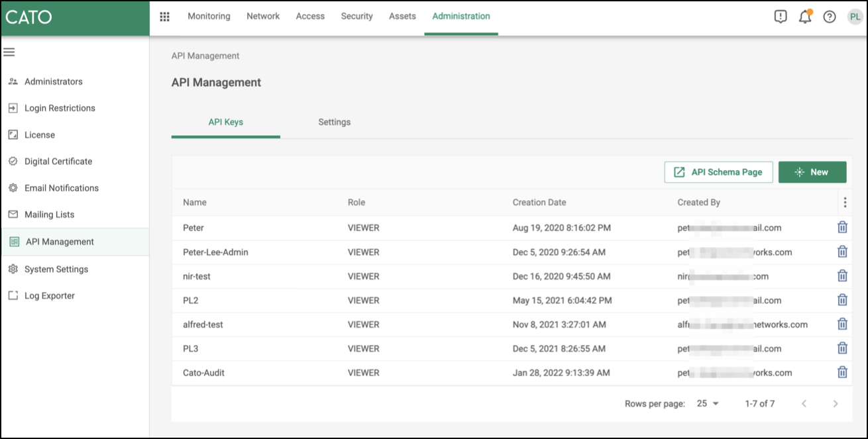Viewport: 868px width, 439px height.
Task: Open the Monitoring top menu
Action: tap(209, 17)
